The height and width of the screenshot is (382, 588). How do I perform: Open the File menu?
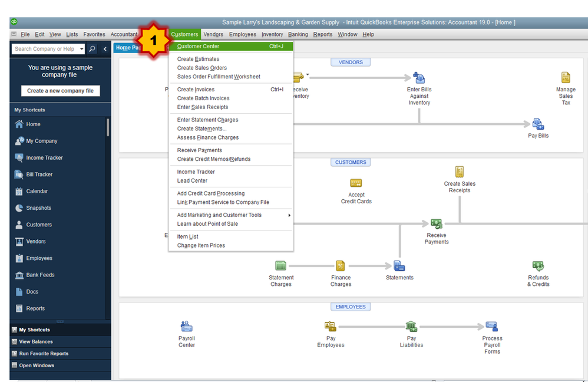pos(25,35)
